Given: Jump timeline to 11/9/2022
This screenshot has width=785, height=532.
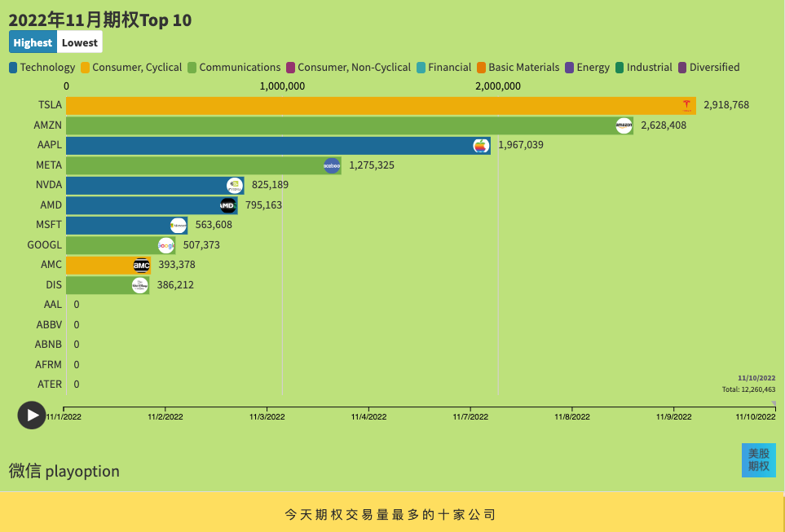Looking at the screenshot, I should [674, 416].
